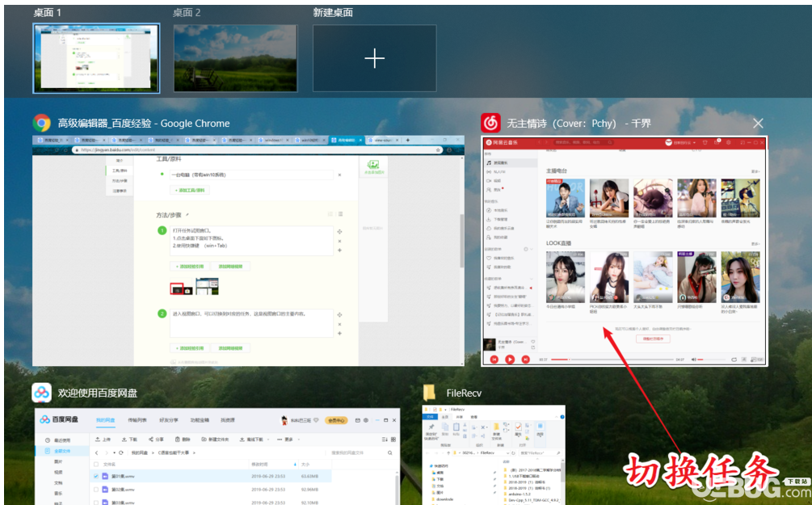
Task: Click the 上传 upload button in Baidu Netdisk
Action: click(x=103, y=440)
